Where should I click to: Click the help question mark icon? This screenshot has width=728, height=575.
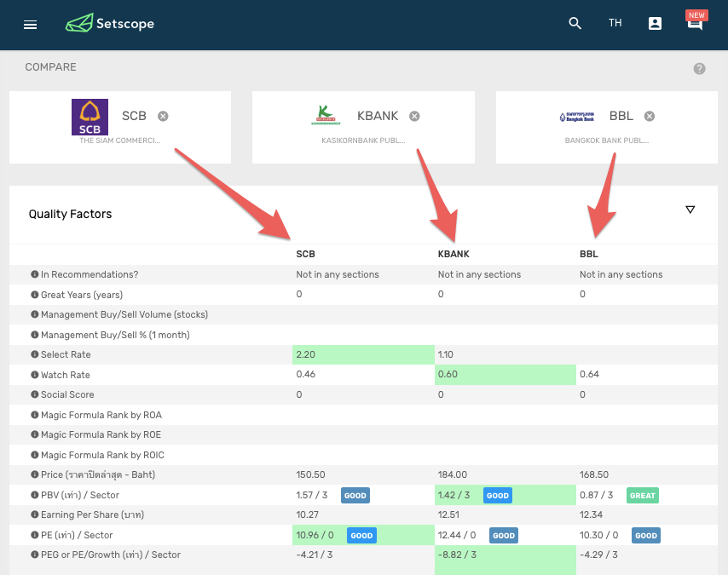(x=699, y=69)
